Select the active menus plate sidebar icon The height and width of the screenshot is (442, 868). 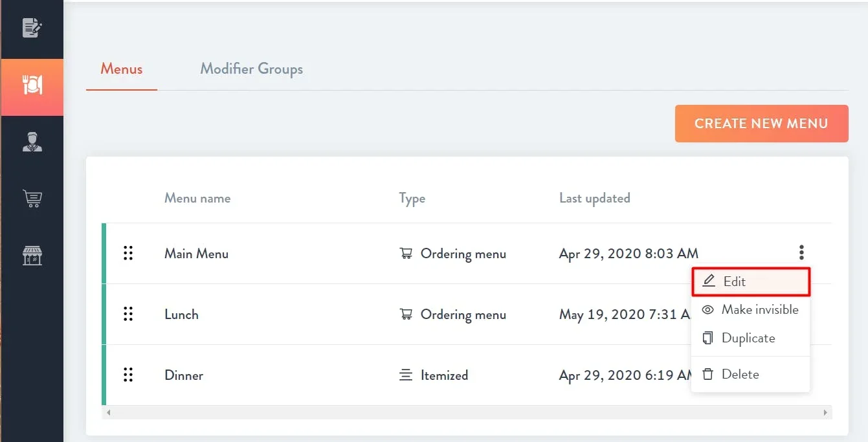click(32, 85)
